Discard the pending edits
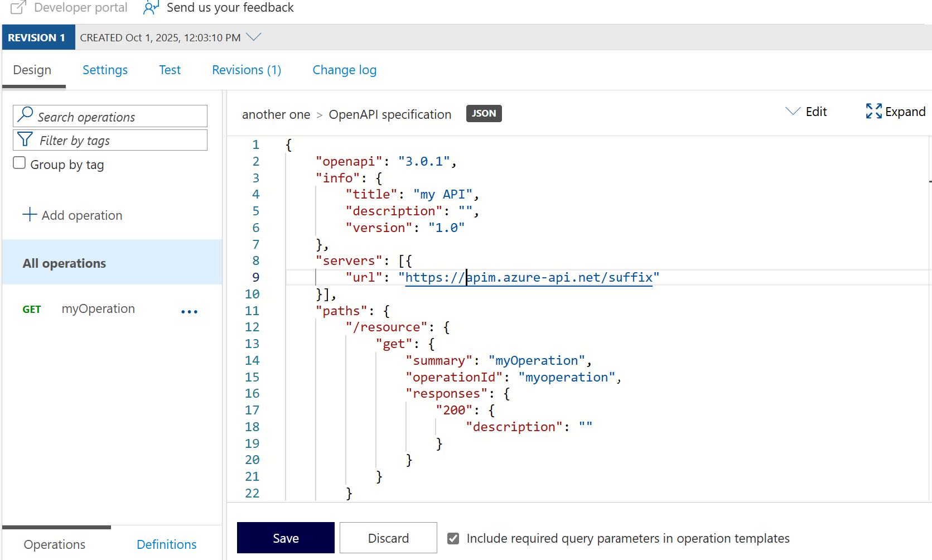932x560 pixels. pos(388,538)
